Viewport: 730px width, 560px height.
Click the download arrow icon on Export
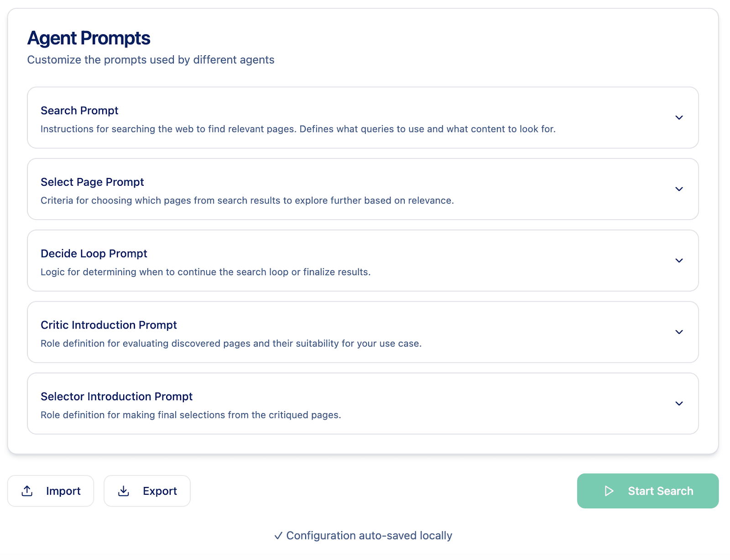(x=124, y=491)
